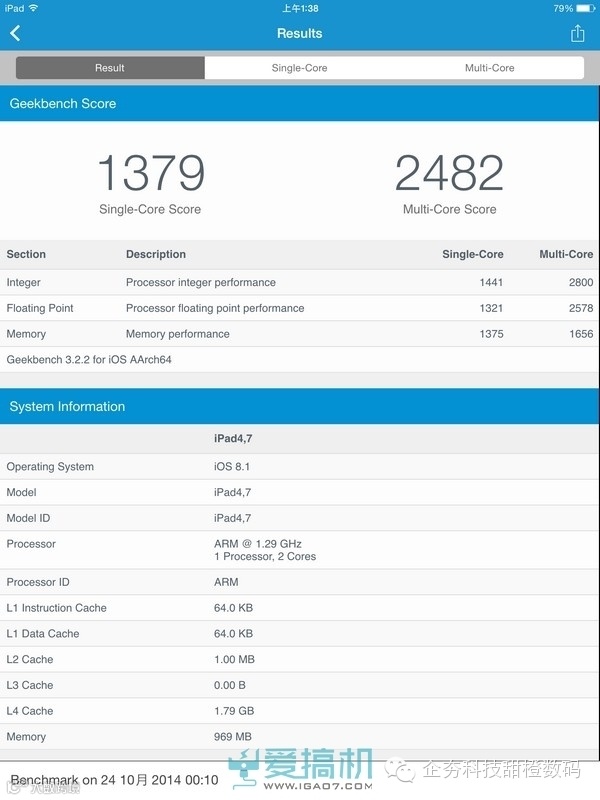This screenshot has width=600, height=800.
Task: Tap L3 Cache value 0.00 B
Action: 230,685
